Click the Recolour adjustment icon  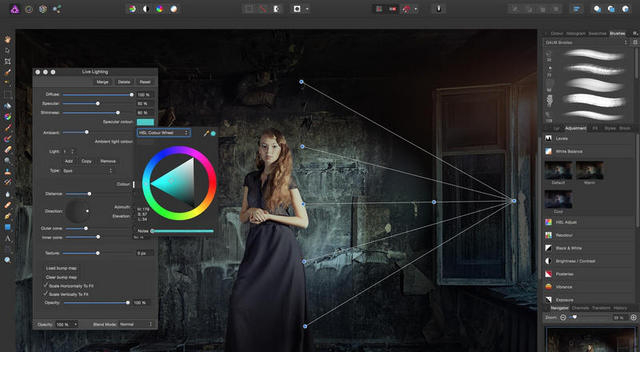point(549,235)
